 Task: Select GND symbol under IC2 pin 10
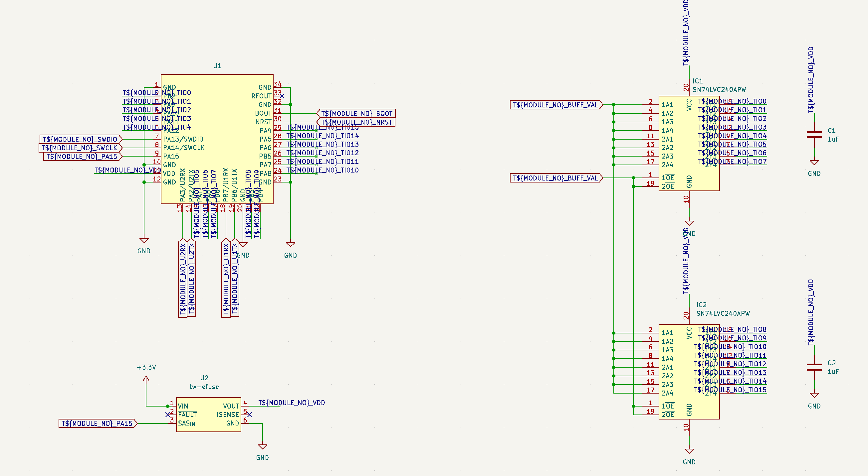[x=689, y=451]
